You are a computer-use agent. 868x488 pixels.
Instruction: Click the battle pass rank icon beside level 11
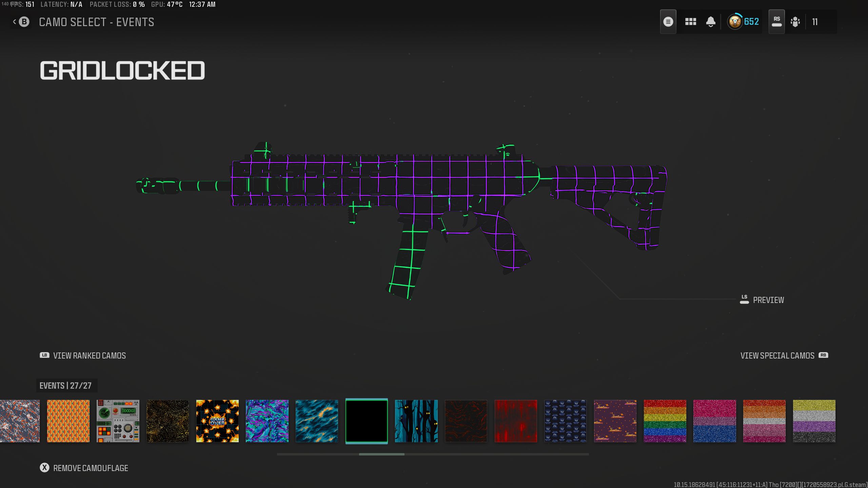point(795,22)
